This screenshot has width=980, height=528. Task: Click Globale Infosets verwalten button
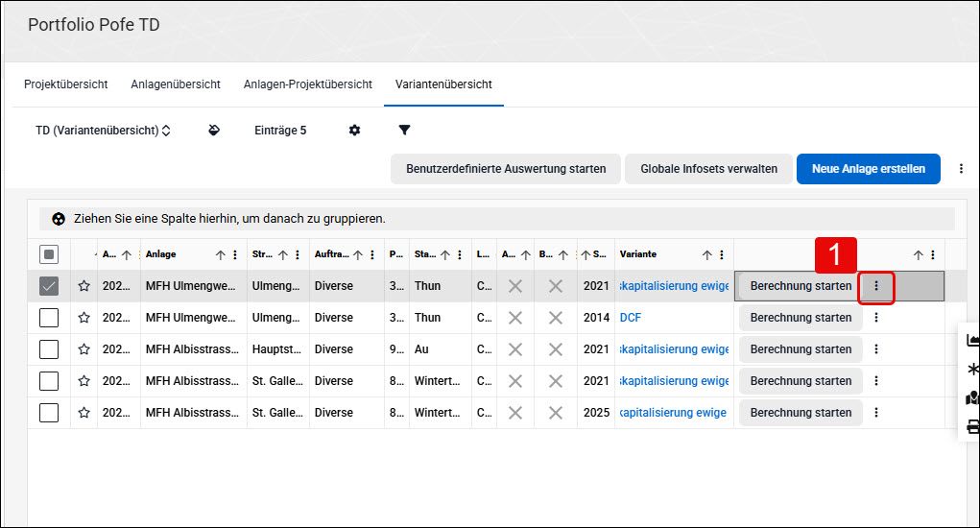[x=708, y=169]
